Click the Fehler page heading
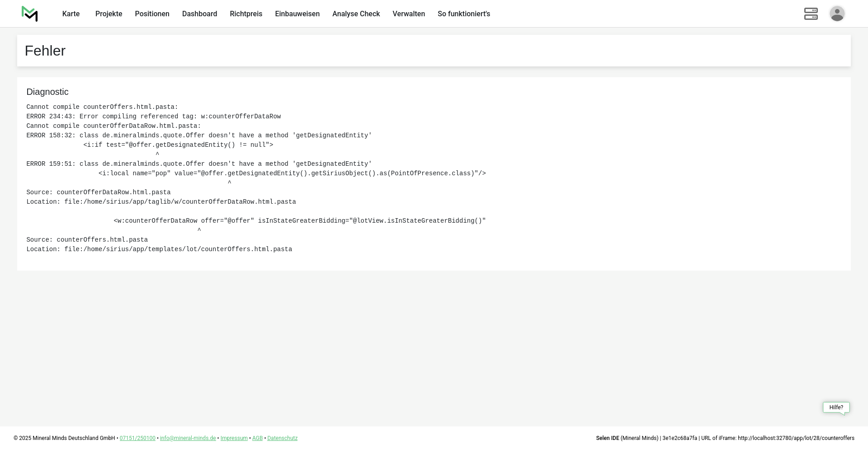Screen dimensions: 868x449 (x=45, y=51)
